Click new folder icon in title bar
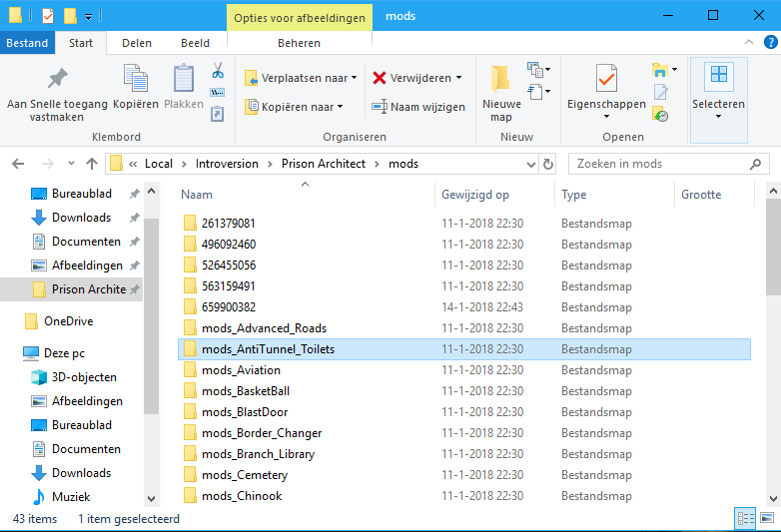 pyautogui.click(x=70, y=16)
